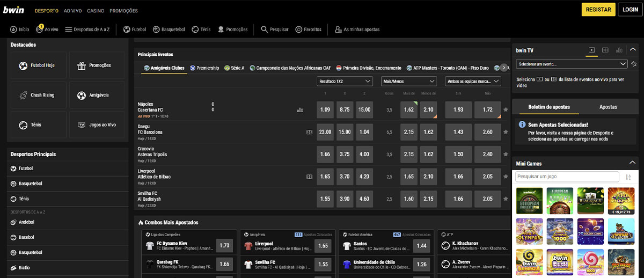Screen dimensions: 644x278
Task: Select the bwin TV pitch view icon
Action: [605, 50]
